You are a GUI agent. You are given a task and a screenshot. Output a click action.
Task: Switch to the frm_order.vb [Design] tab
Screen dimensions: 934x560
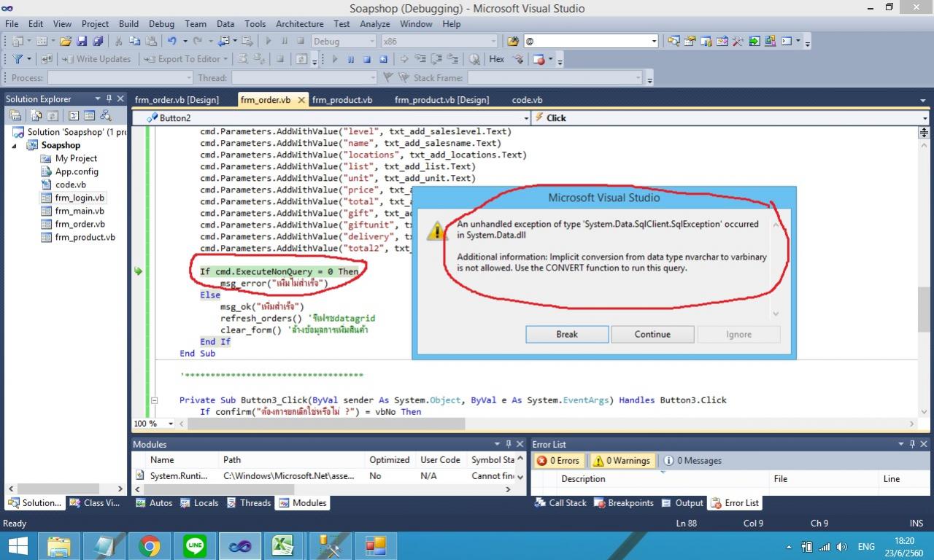pos(177,100)
